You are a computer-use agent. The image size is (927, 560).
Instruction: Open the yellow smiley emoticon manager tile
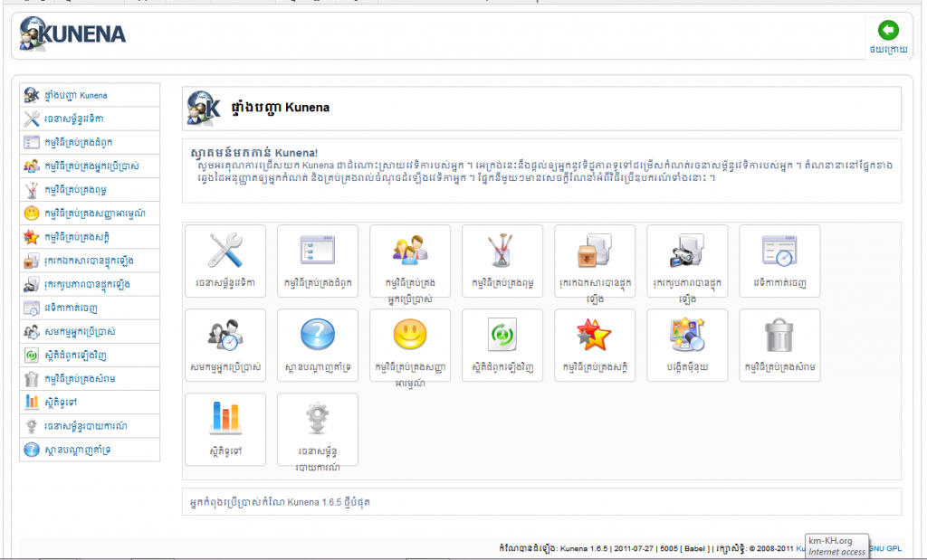[410, 345]
